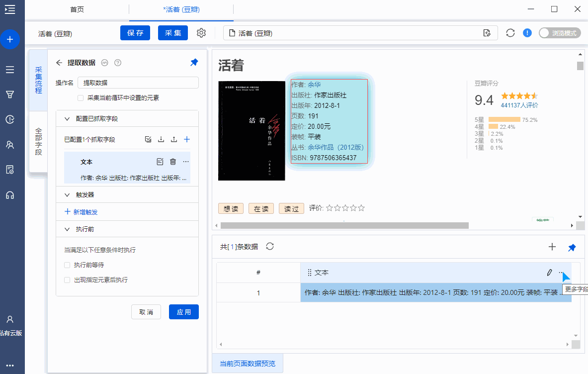The width and height of the screenshot is (588, 374).
Task: Select the 采集流程 vertical tab
Action: [x=38, y=80]
